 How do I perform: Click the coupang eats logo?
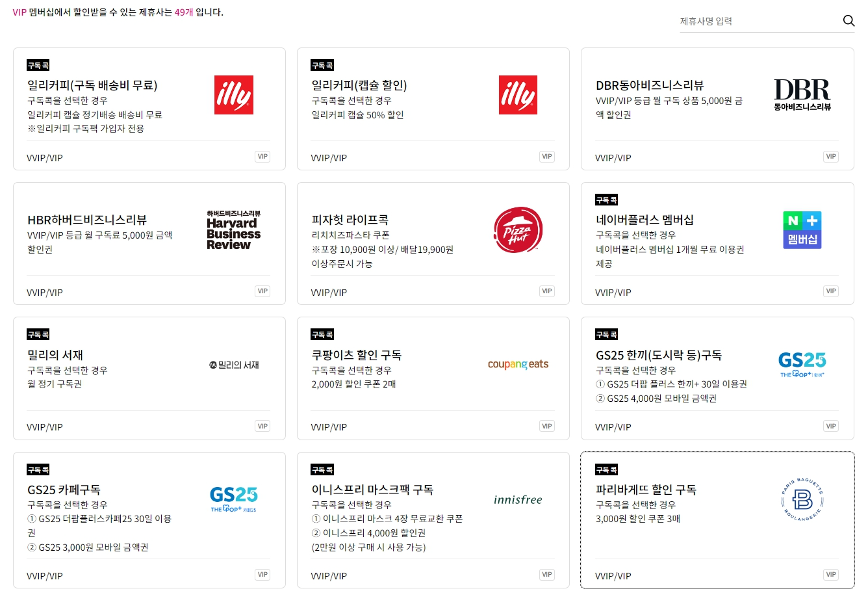518,365
